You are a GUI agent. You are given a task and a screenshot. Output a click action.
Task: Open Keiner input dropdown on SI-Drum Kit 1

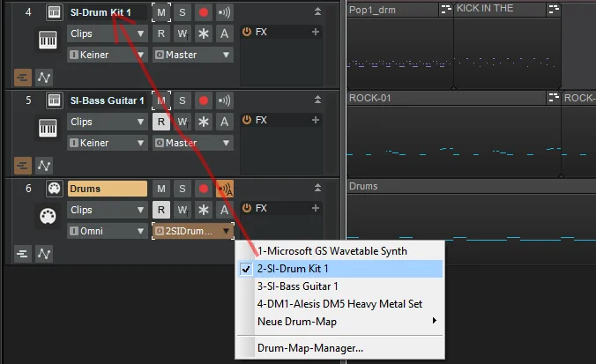(108, 56)
